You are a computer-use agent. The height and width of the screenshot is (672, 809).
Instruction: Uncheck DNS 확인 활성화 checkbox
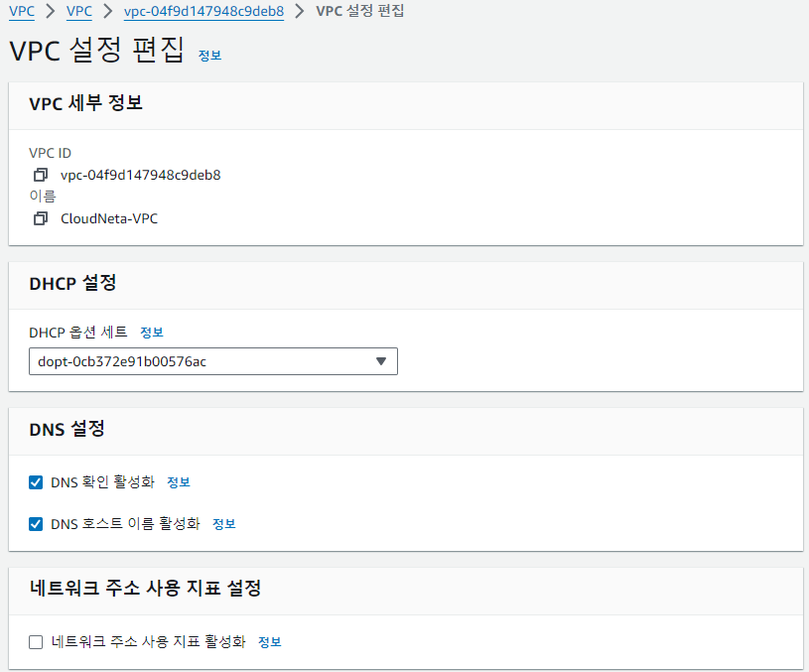[36, 482]
